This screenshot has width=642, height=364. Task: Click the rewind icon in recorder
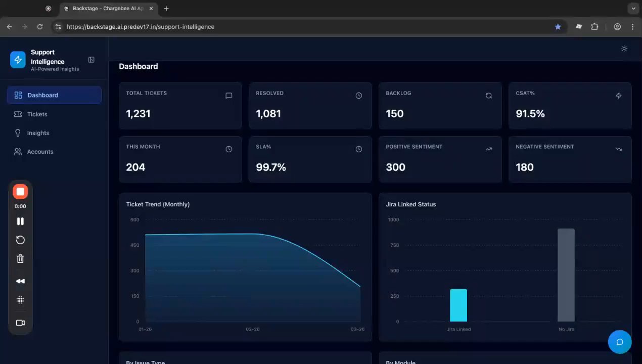coord(20,281)
